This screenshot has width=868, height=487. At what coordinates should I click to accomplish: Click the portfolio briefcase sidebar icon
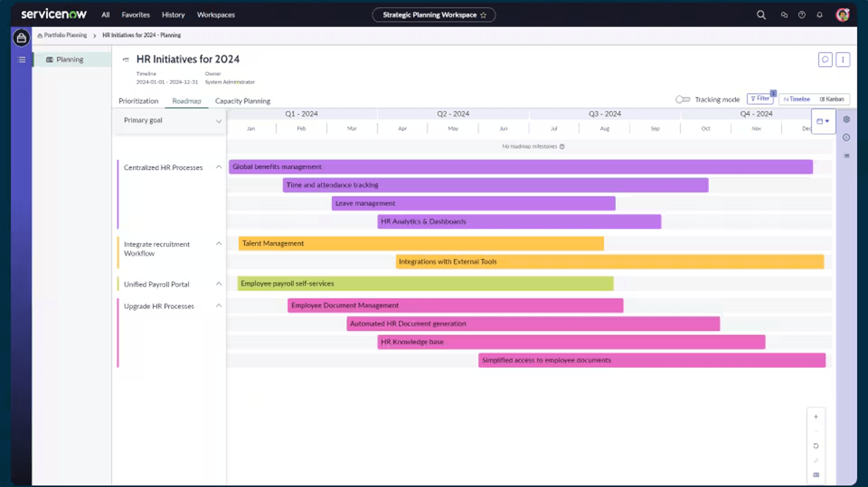[21, 38]
